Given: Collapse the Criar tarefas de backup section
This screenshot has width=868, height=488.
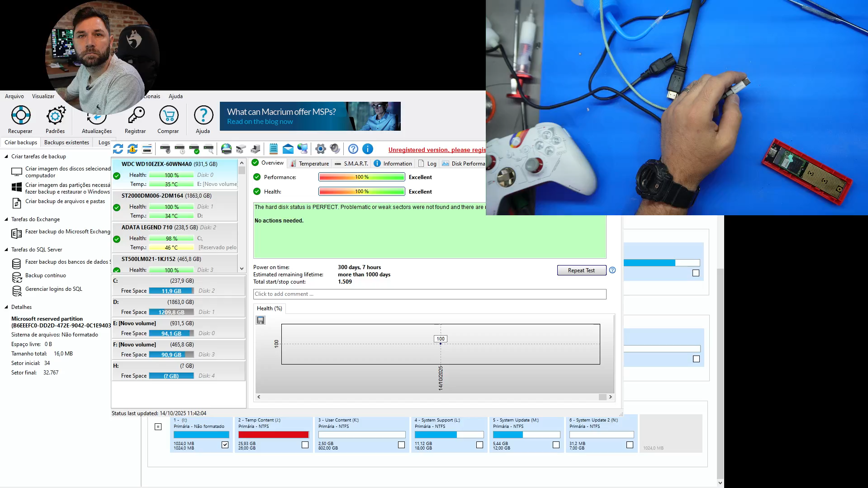Looking at the screenshot, I should pyautogui.click(x=6, y=156).
